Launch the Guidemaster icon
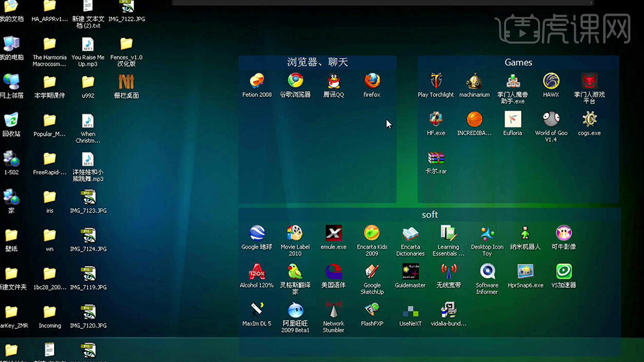 tap(410, 272)
